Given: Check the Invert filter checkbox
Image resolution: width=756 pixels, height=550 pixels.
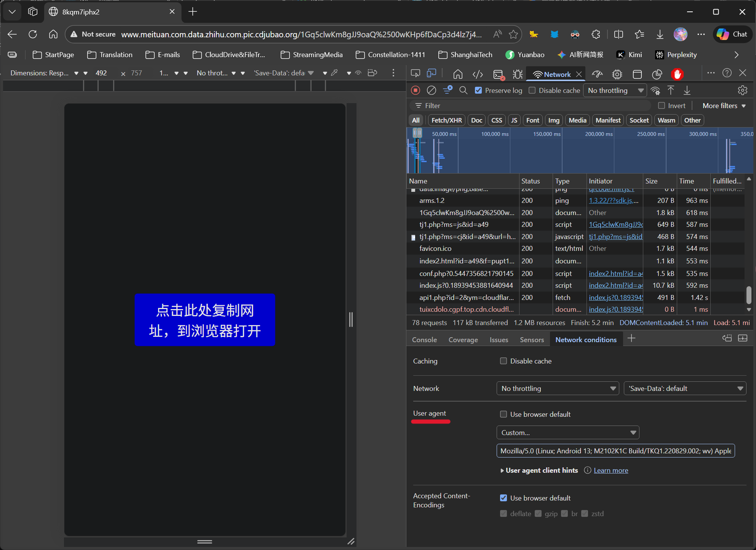Looking at the screenshot, I should point(662,105).
